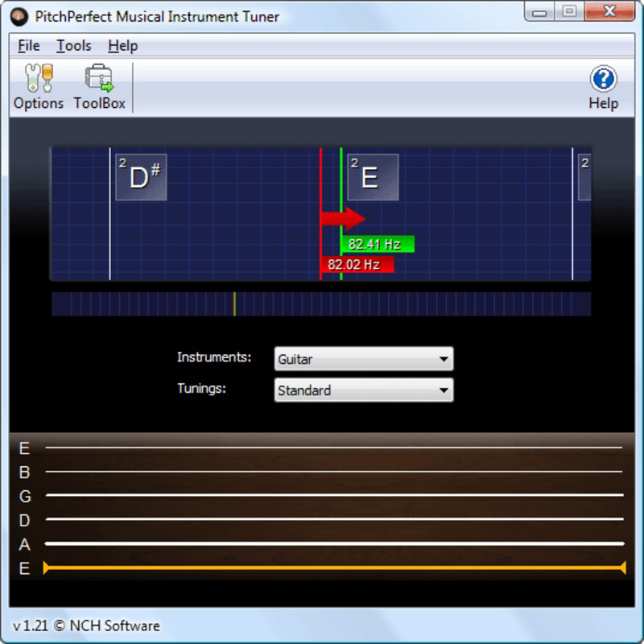Select the G string on the fretboard
The image size is (644, 644).
pyautogui.click(x=322, y=496)
